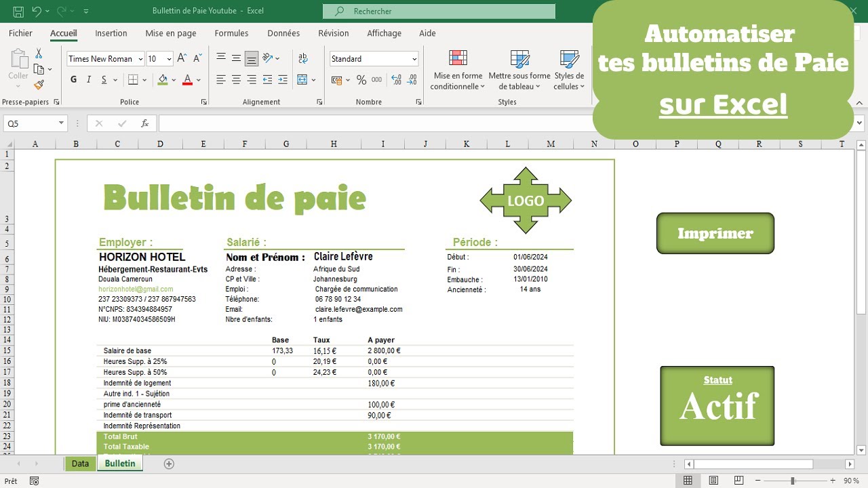This screenshot has height=488, width=868.
Task: Switch to the Data sheet tab
Action: pos(80,464)
